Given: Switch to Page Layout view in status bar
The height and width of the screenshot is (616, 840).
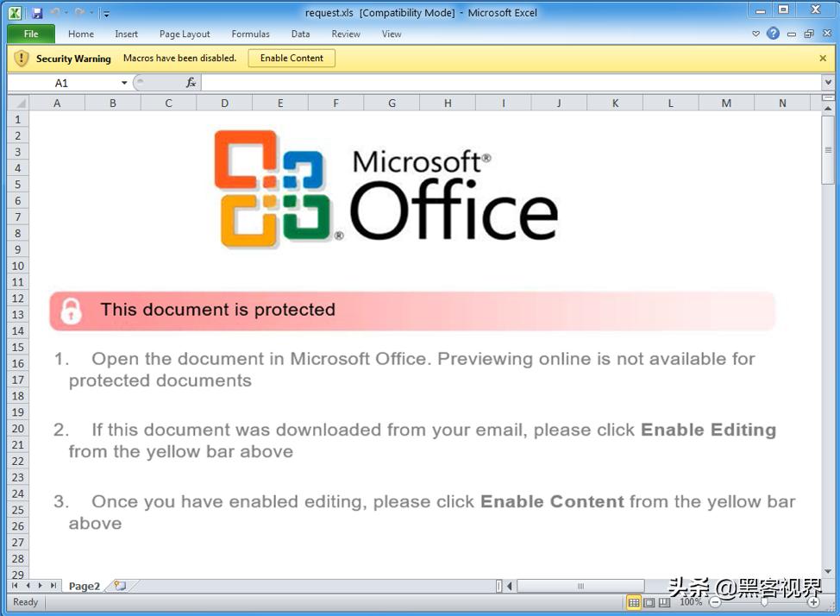Looking at the screenshot, I should (649, 602).
